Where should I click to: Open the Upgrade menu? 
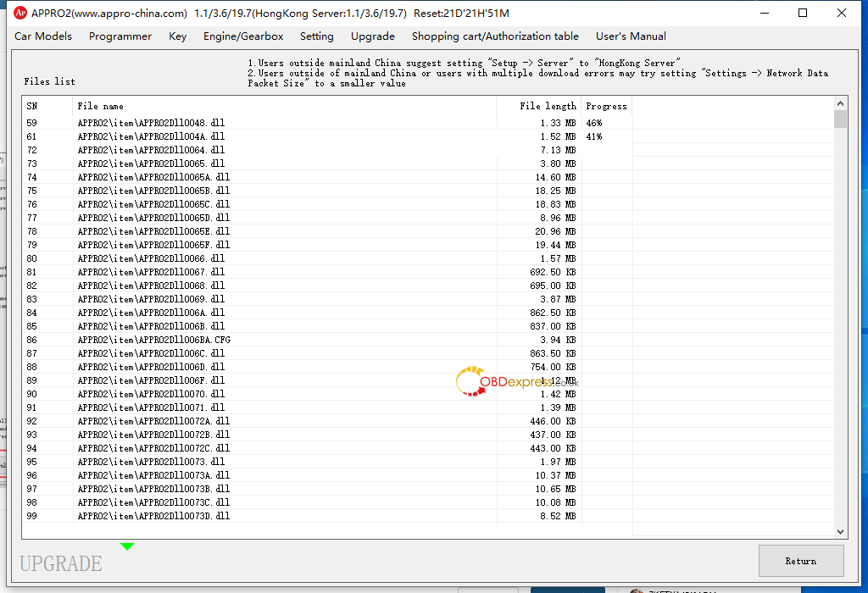(373, 36)
